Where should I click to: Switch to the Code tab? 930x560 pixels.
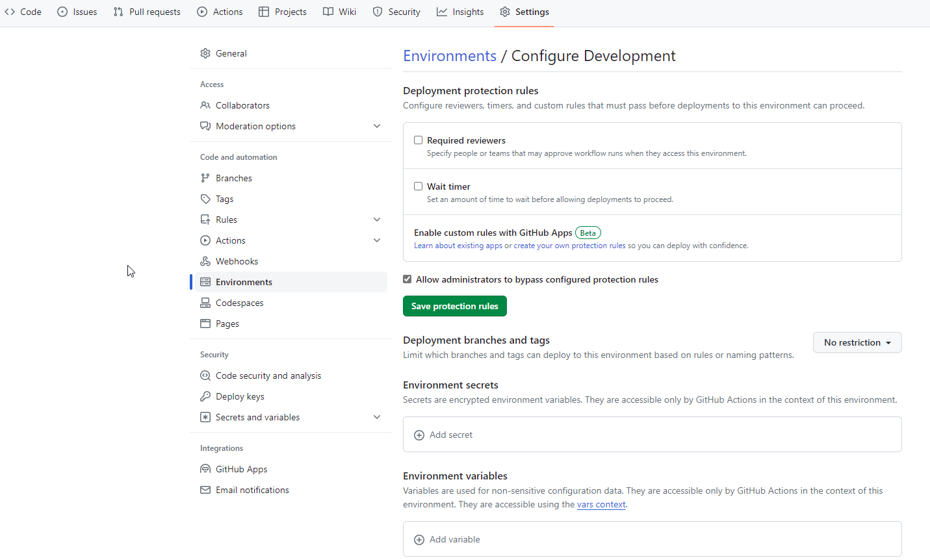23,12
